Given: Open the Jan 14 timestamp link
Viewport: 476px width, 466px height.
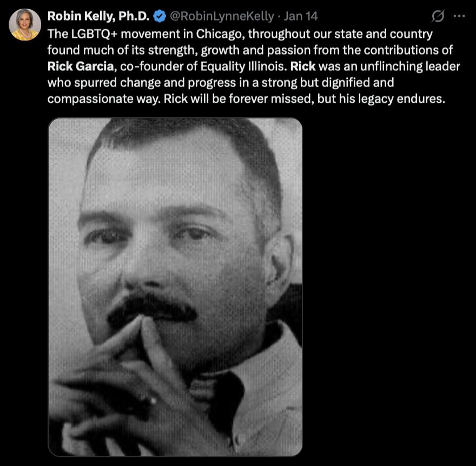Looking at the screenshot, I should point(295,17).
